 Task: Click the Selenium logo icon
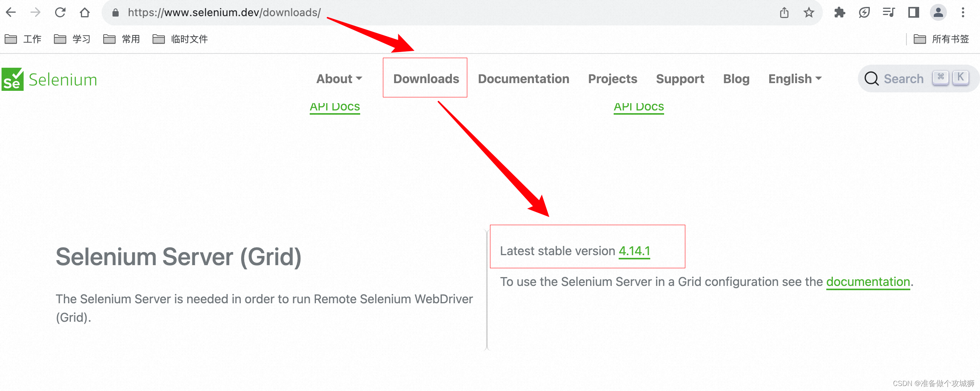12,79
